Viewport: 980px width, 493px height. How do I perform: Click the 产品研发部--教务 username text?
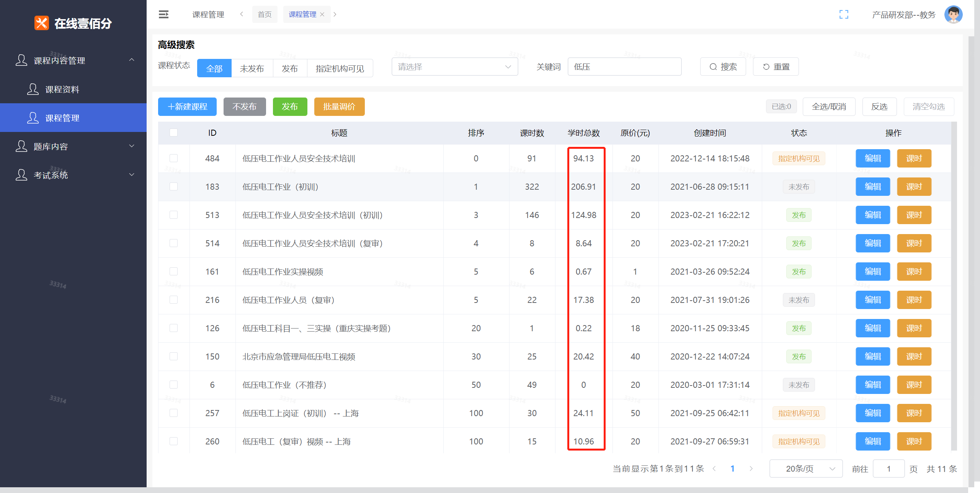pyautogui.click(x=904, y=15)
